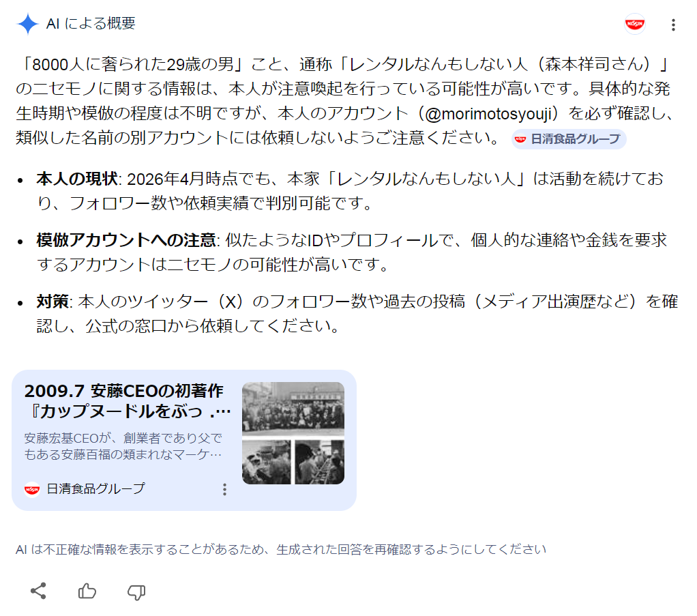
Task: Share this AI overview
Action: (x=38, y=591)
